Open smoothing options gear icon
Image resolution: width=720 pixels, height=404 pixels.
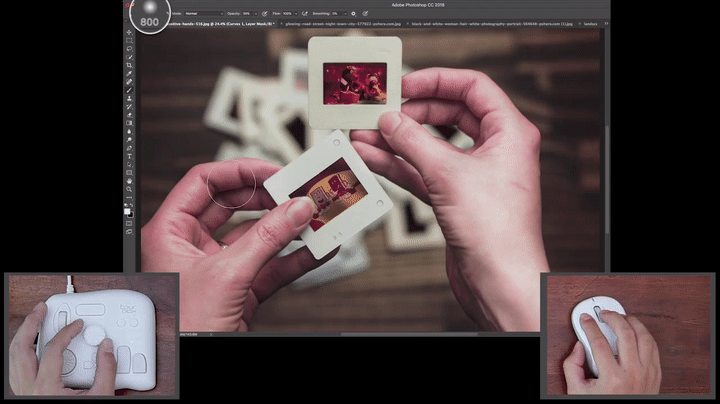tap(352, 13)
